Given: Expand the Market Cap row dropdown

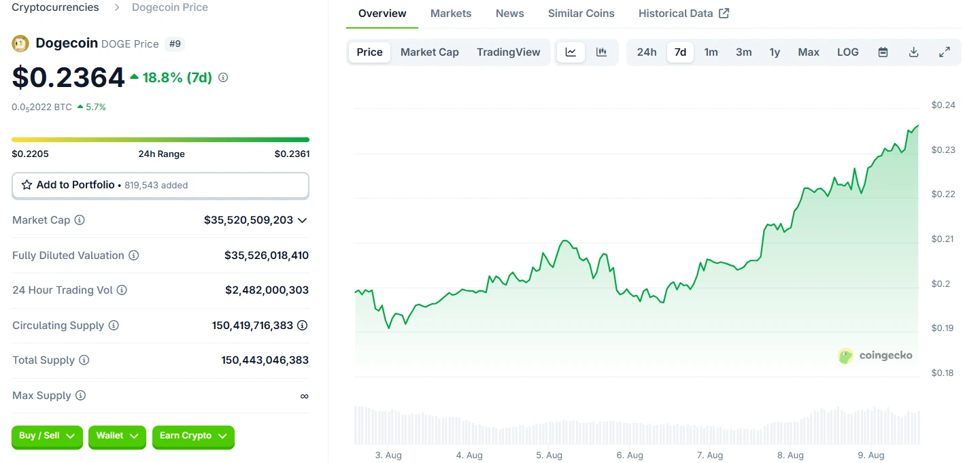Looking at the screenshot, I should tap(303, 220).
